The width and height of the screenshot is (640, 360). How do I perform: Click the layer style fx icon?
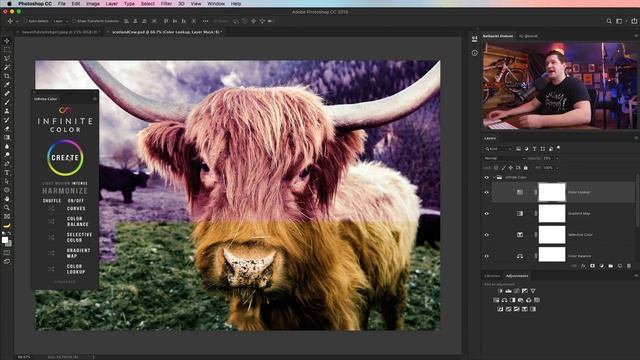tap(583, 266)
